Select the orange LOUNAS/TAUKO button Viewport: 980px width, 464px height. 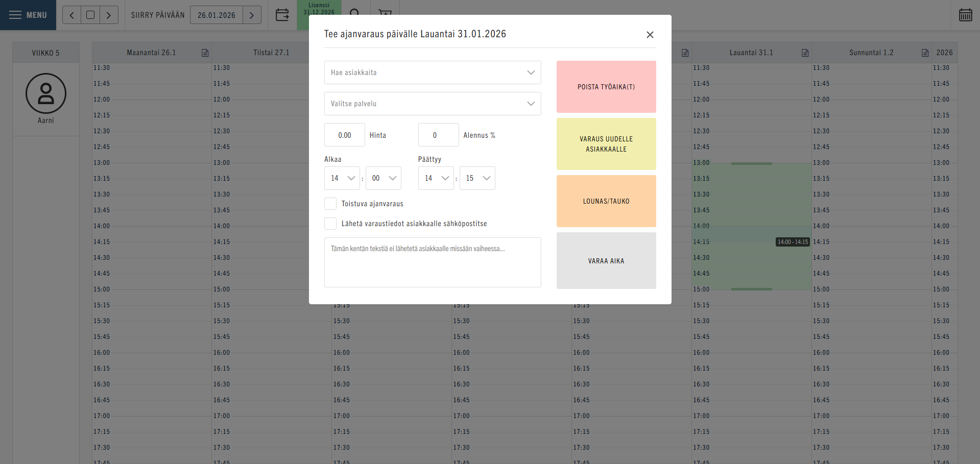(x=606, y=201)
